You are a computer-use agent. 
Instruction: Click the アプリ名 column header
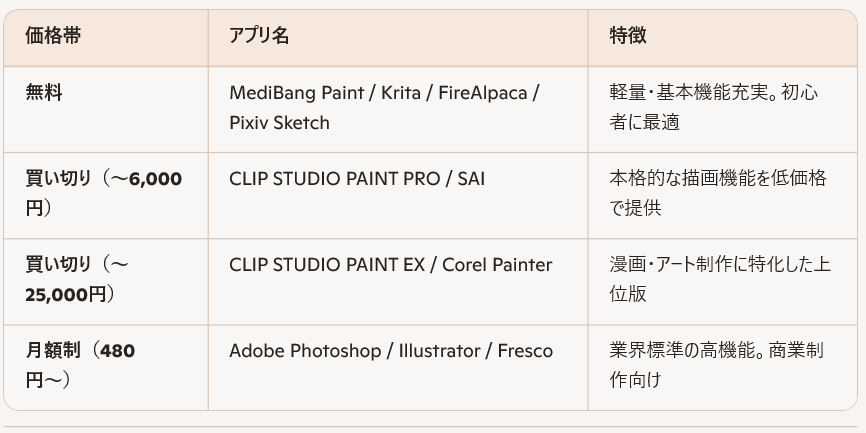click(x=259, y=36)
